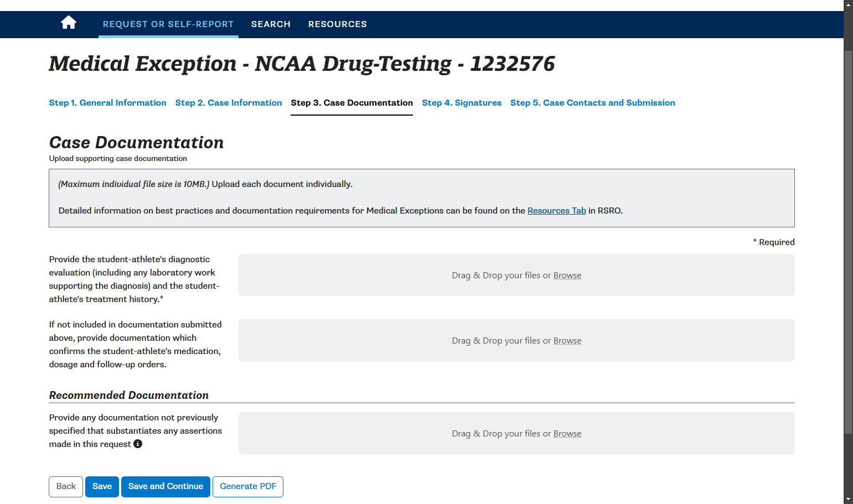Screen dimensions: 853x504
Task: Open the Search menu item
Action: [x=271, y=24]
